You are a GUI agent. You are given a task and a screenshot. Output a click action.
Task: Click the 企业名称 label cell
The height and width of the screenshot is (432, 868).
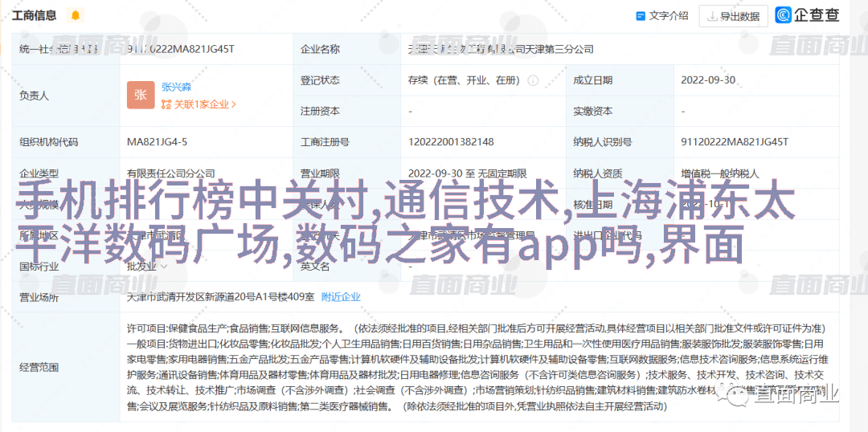348,49
